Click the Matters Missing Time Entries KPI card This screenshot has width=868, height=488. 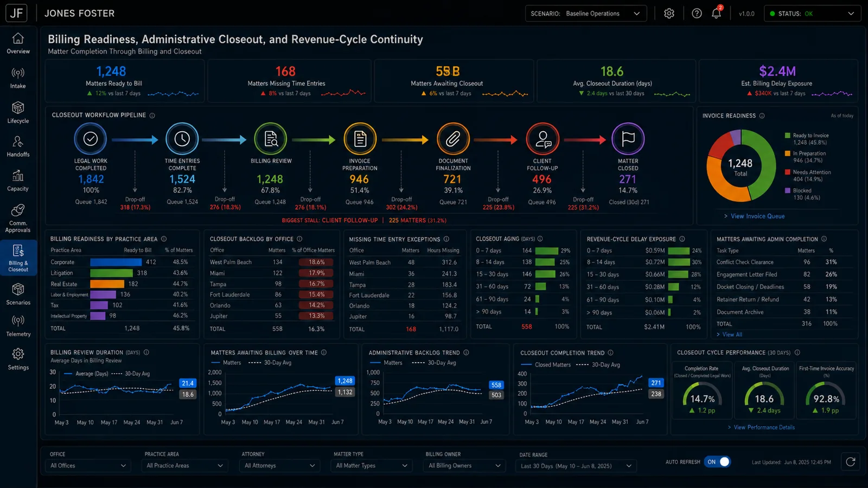point(289,81)
